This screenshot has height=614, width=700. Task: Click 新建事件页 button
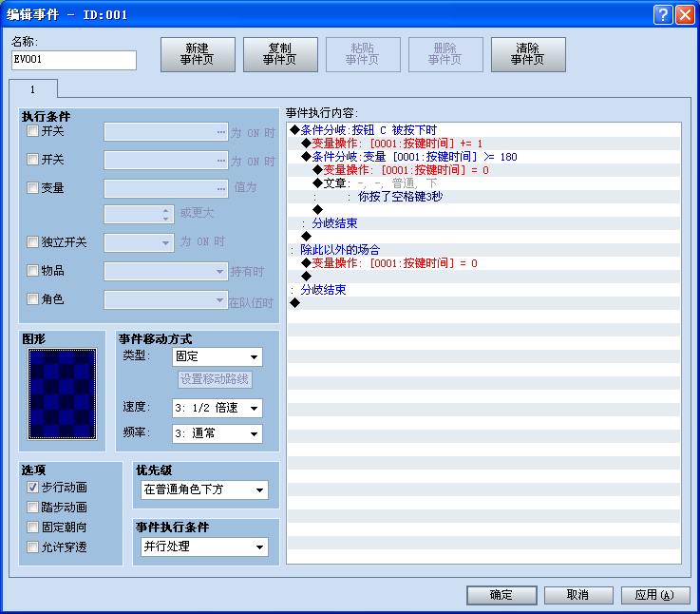[198, 54]
